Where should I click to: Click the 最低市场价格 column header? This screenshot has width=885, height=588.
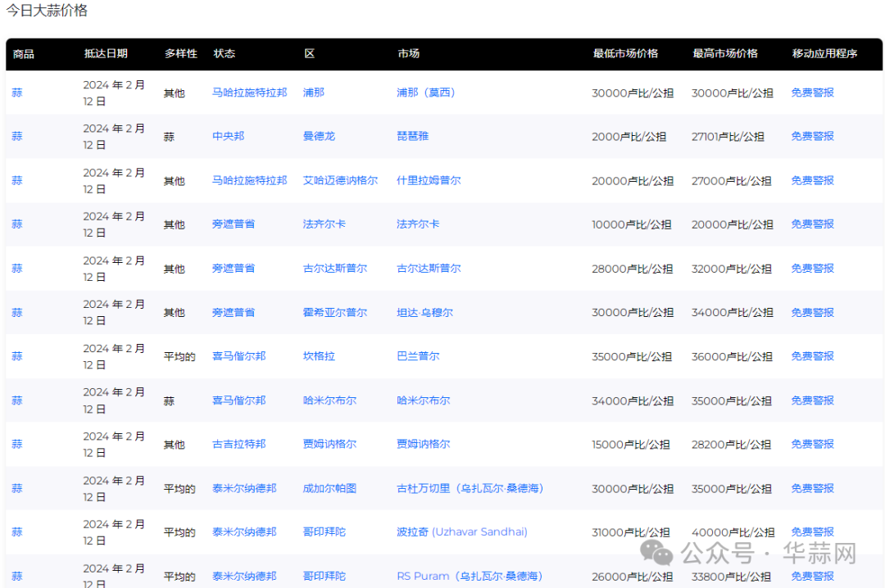625,53
